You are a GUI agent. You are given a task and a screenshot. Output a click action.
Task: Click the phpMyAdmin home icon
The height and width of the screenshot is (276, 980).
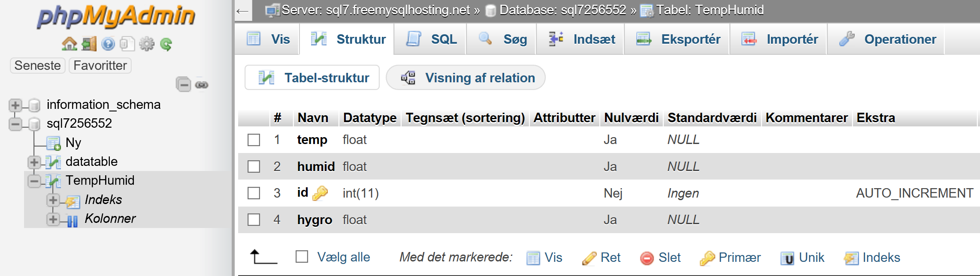(x=69, y=44)
